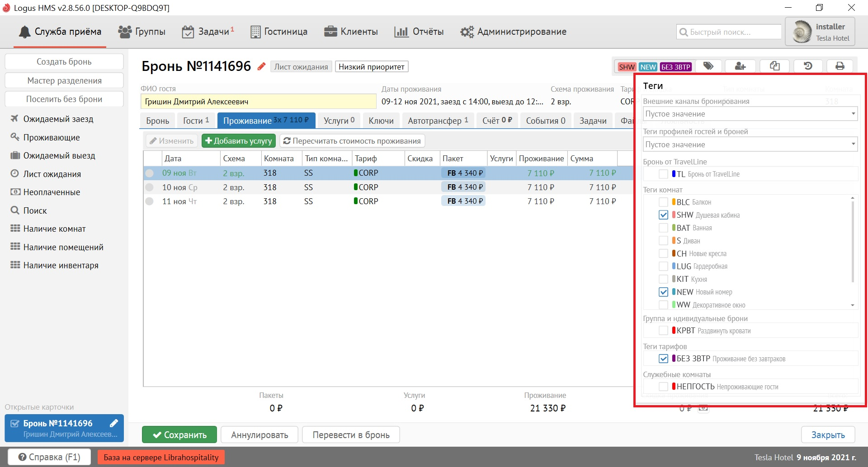Click the print icon button

pos(840,66)
